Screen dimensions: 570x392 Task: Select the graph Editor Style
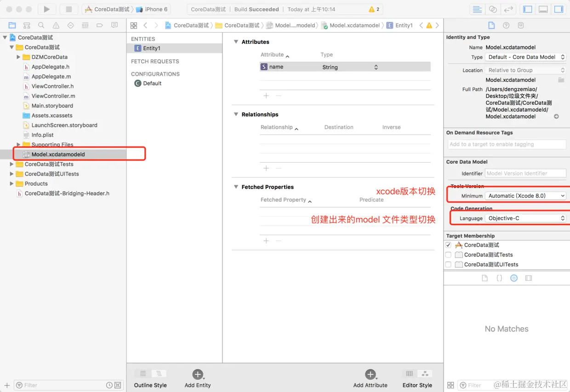tap(425, 374)
